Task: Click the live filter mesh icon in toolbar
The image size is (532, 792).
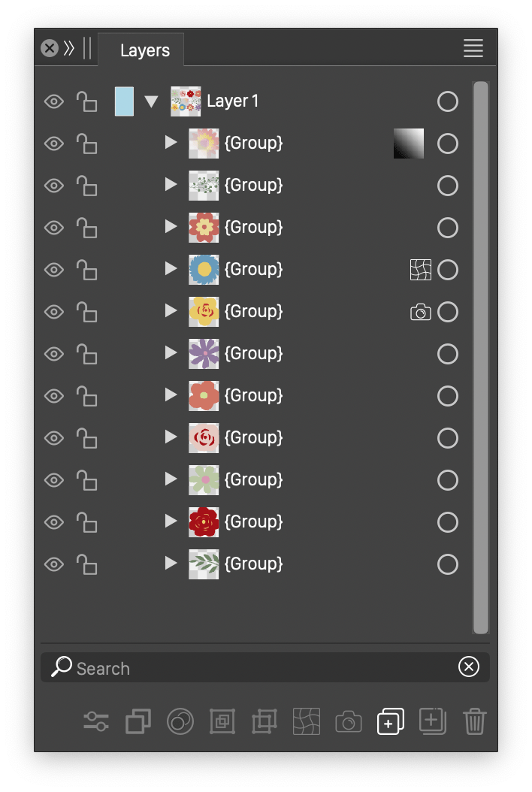Action: (x=306, y=721)
